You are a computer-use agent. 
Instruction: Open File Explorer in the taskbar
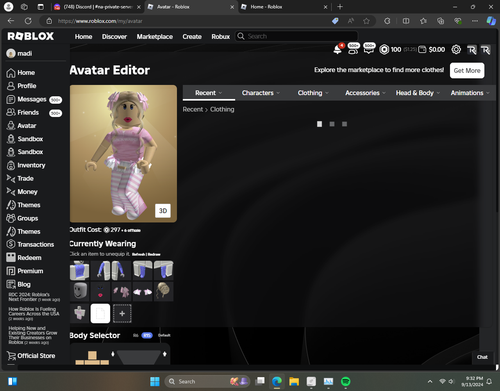tap(294, 381)
